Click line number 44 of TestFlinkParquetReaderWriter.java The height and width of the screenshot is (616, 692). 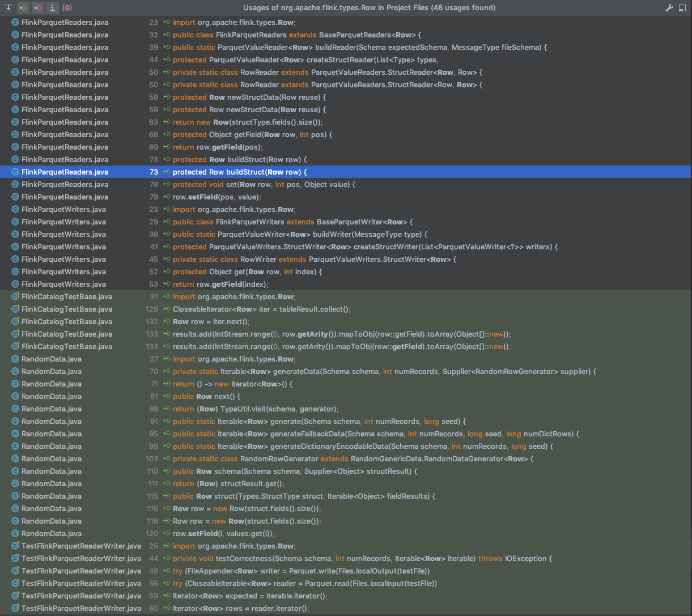(154, 559)
